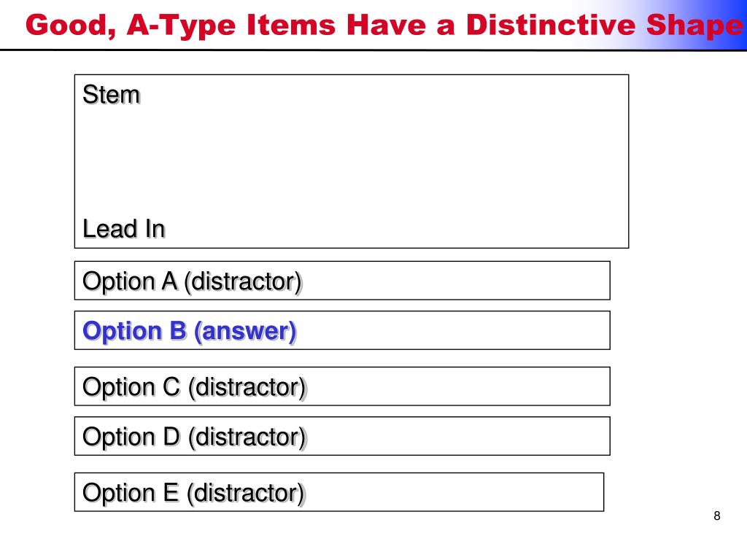The image size is (747, 560).
Task: Click the word A-Type in the title
Action: [x=182, y=26]
